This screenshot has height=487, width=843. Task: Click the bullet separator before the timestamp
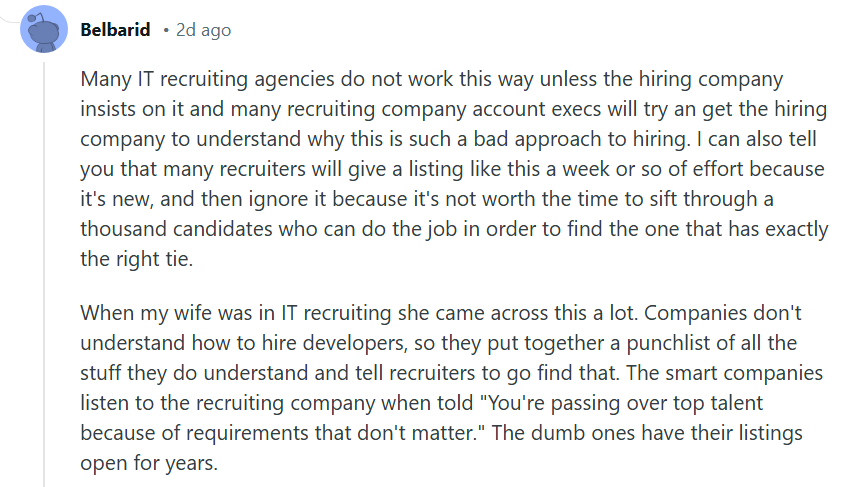coord(166,31)
